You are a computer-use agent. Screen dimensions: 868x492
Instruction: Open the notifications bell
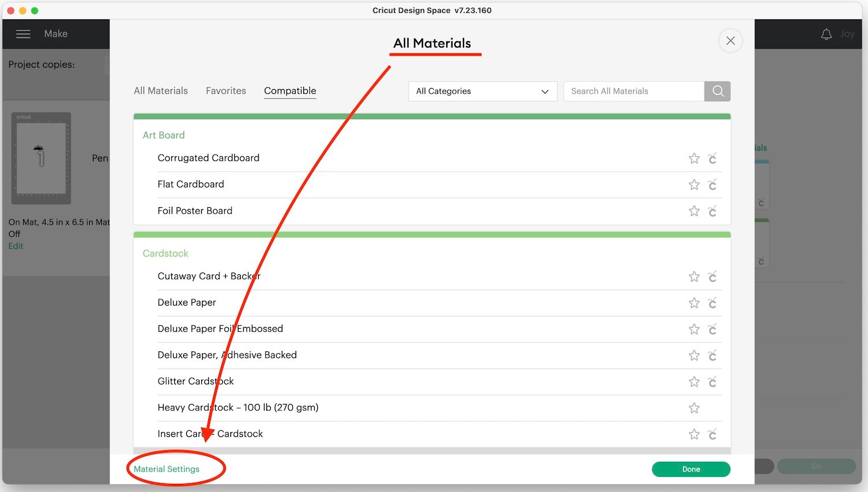point(826,34)
